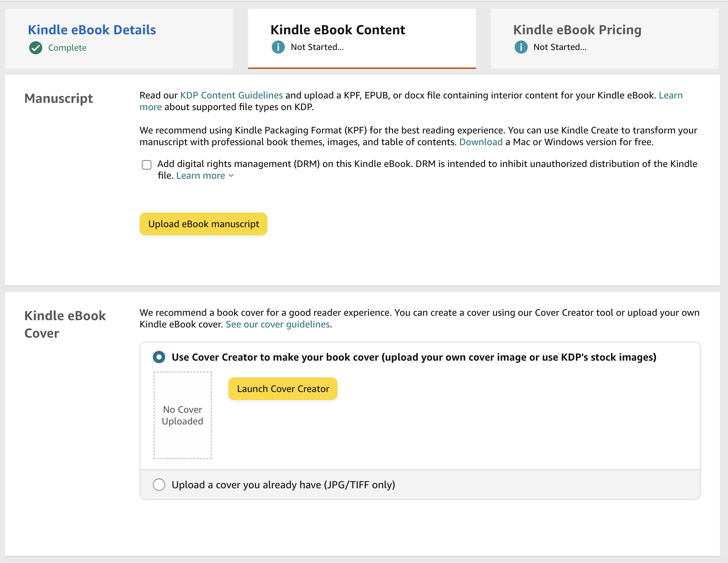Click Not Started text under eBook Content
728x563 pixels.
coord(317,47)
